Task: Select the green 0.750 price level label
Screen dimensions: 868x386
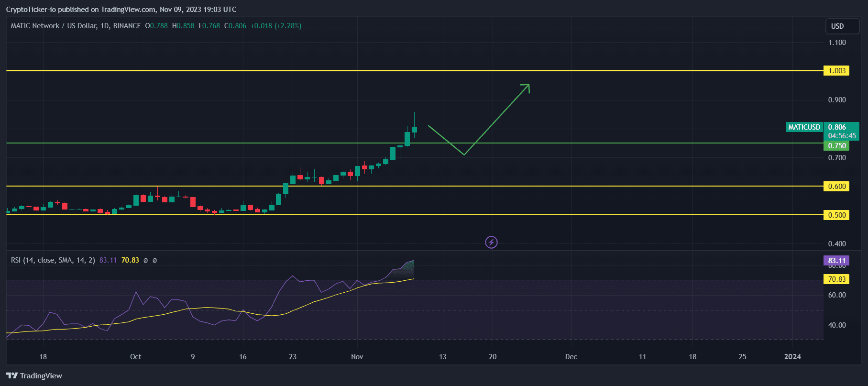Action: click(x=836, y=146)
